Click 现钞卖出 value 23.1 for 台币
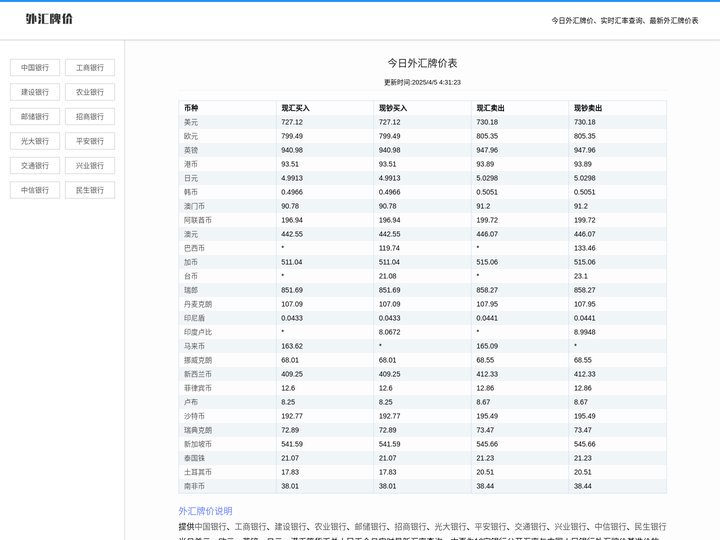Screen dimensions: 720x540 tap(581, 276)
